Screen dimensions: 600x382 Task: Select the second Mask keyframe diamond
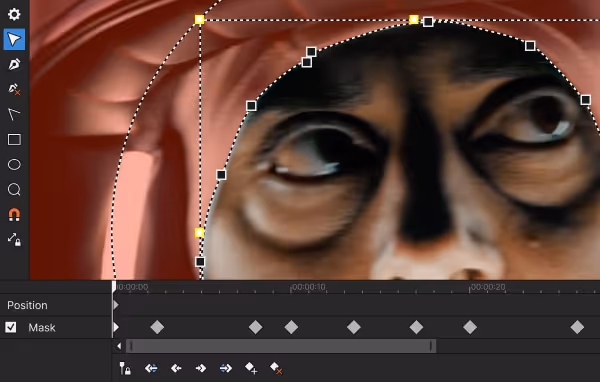coord(157,327)
